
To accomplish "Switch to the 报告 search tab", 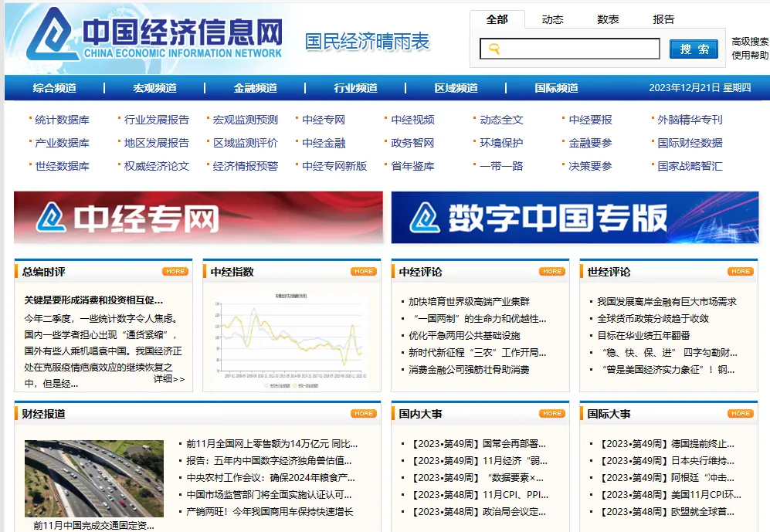I will [x=663, y=19].
